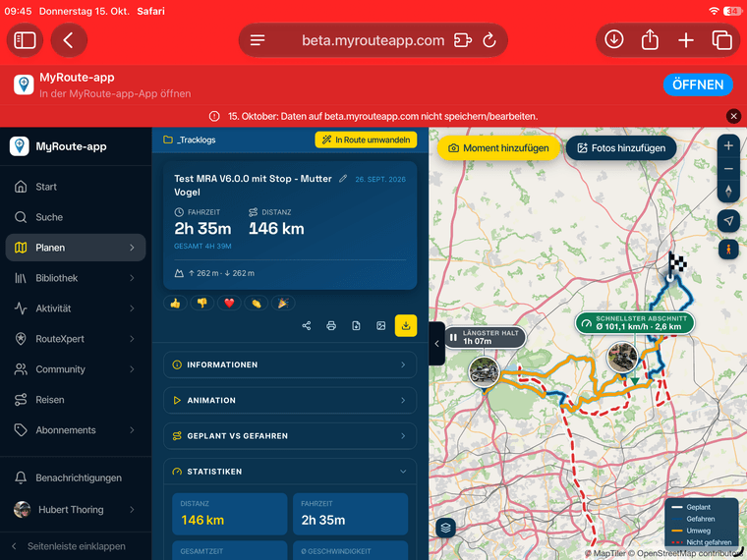Expand the ANIMATION section

[290, 401]
